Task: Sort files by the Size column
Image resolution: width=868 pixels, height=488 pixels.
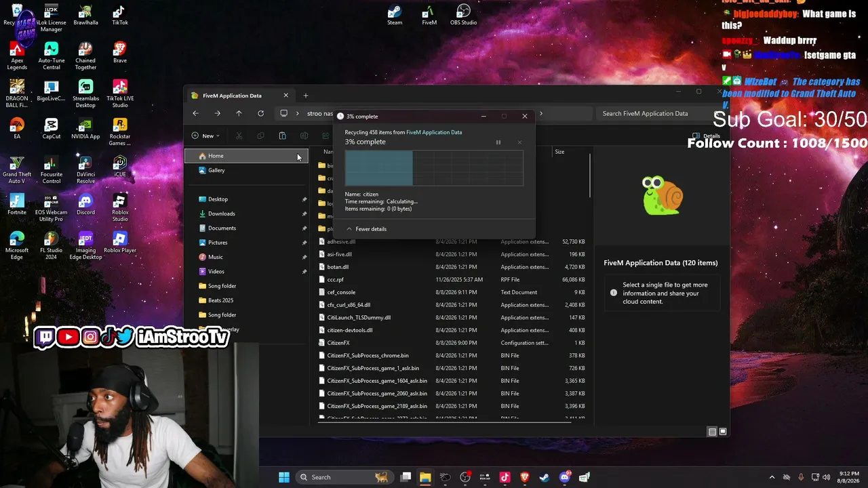Action: (x=559, y=152)
